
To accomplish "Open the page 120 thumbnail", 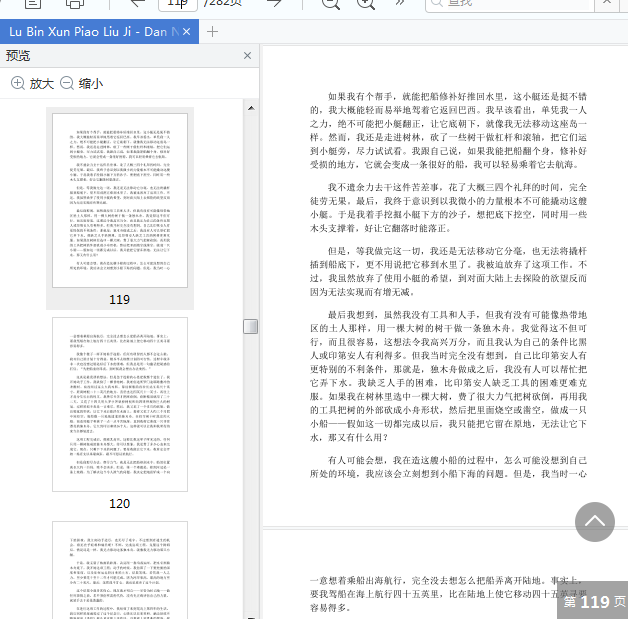I will point(119,404).
